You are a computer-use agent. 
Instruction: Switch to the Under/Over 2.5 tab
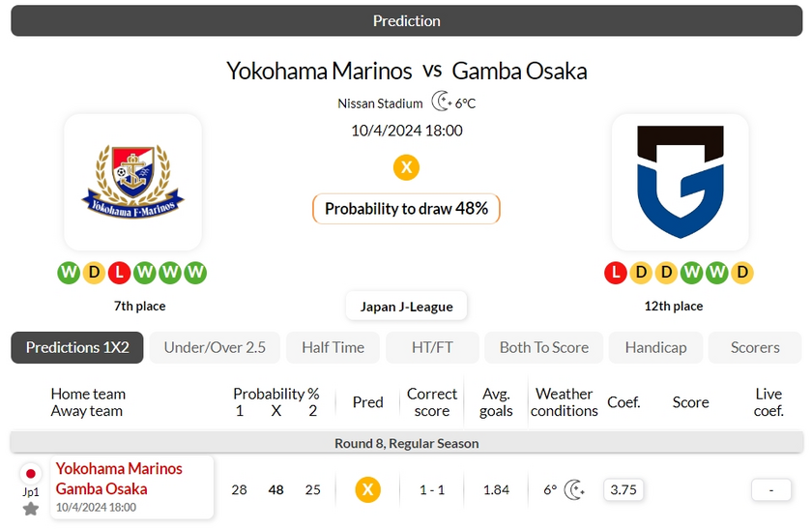click(x=215, y=347)
